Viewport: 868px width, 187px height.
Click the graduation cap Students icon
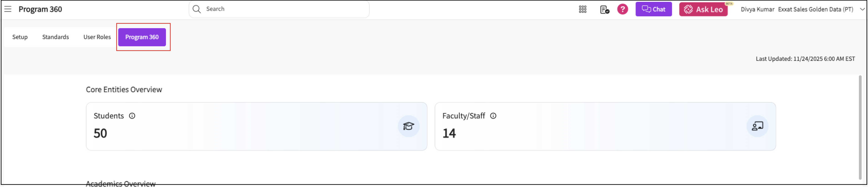coord(408,126)
